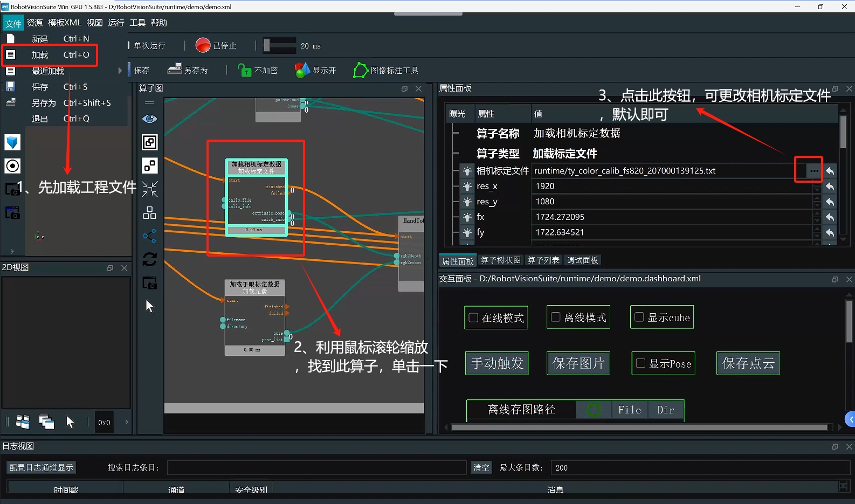Reset the res_y value with undo arrow
Image resolution: width=855 pixels, height=504 pixels.
[830, 202]
